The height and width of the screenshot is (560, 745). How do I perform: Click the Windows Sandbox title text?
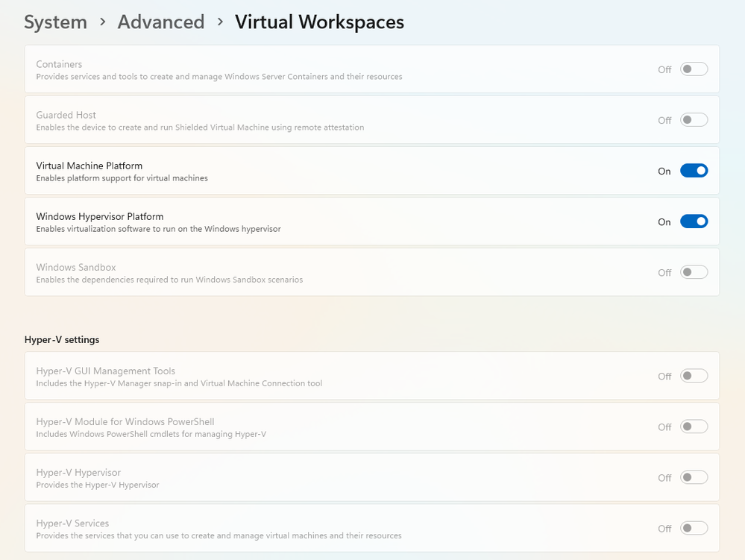pyautogui.click(x=76, y=268)
